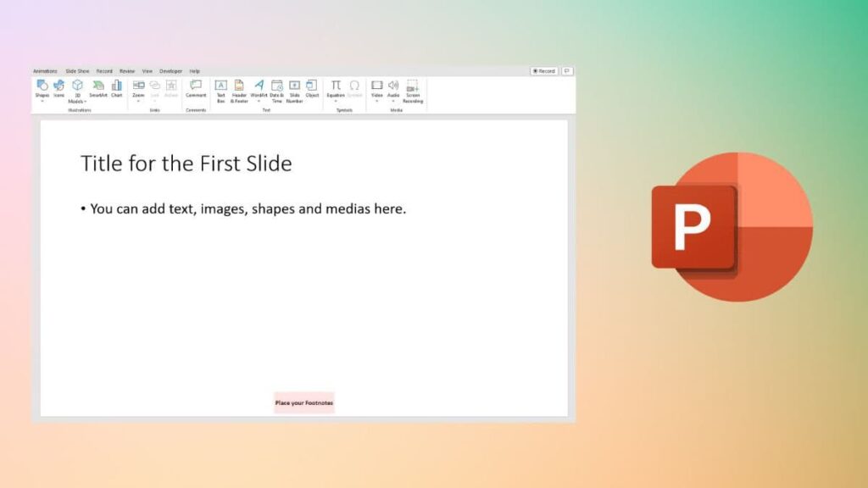Switch to the Animations tab

pos(45,71)
